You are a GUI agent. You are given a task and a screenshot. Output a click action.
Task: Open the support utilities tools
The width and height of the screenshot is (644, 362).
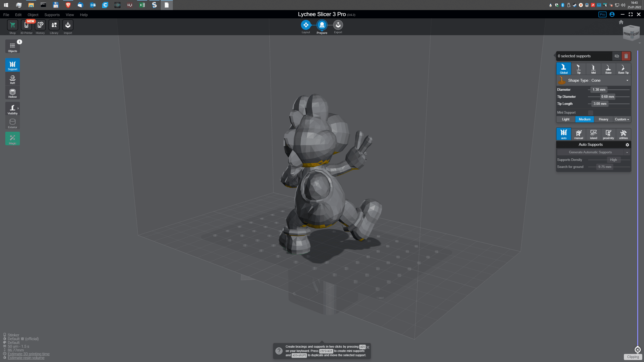623,134
